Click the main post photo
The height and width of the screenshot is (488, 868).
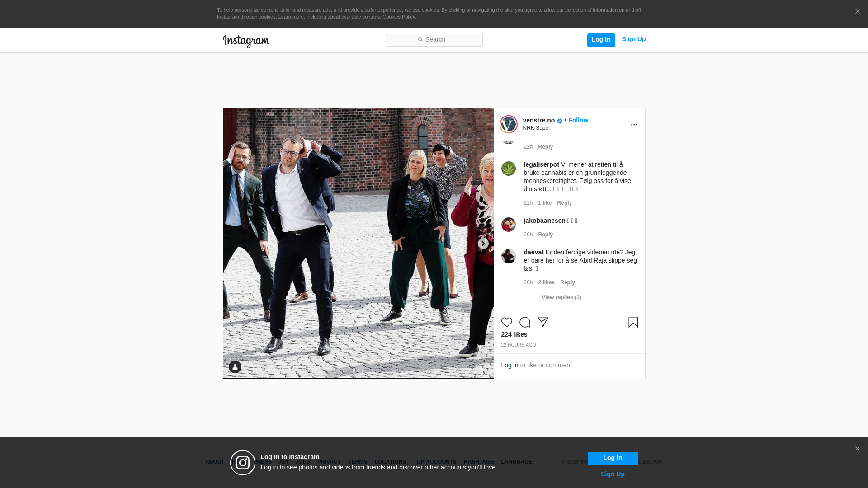tap(358, 243)
